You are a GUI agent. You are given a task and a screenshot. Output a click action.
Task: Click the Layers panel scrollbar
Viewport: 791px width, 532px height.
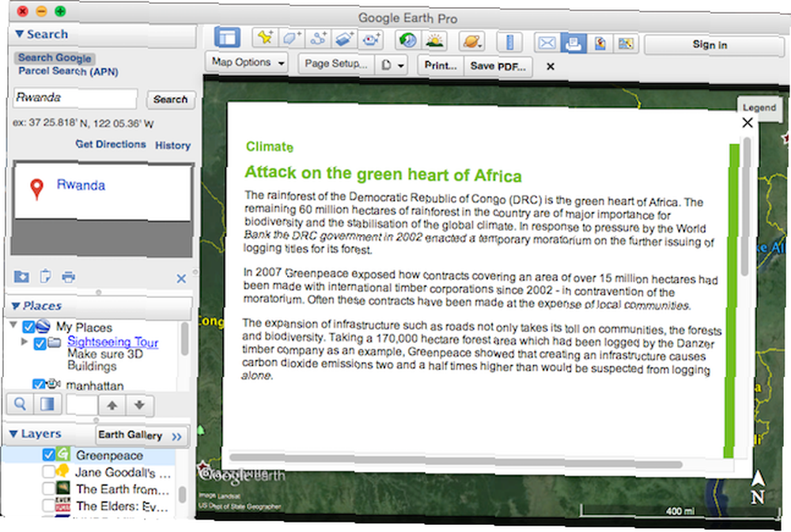click(183, 494)
